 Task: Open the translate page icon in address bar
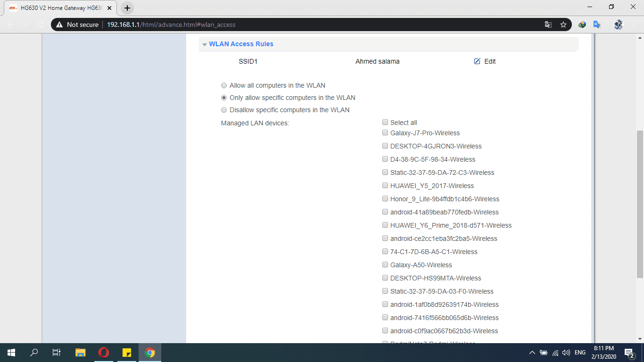[x=548, y=25]
